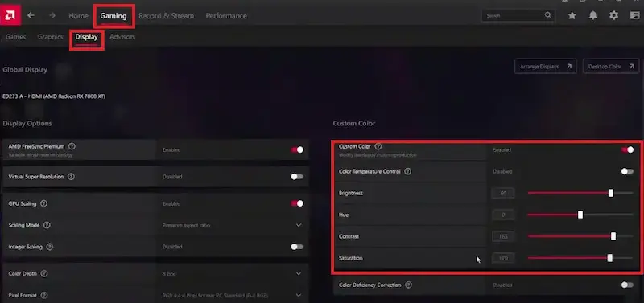
Task: Click the Display Options heading
Action: click(x=27, y=124)
